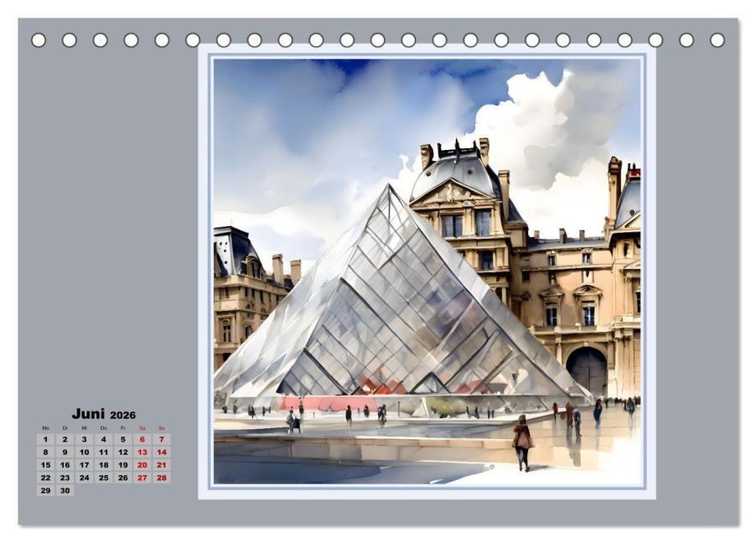The image size is (756, 543).
Task: Select day 19 in the June calendar
Action: (x=123, y=465)
